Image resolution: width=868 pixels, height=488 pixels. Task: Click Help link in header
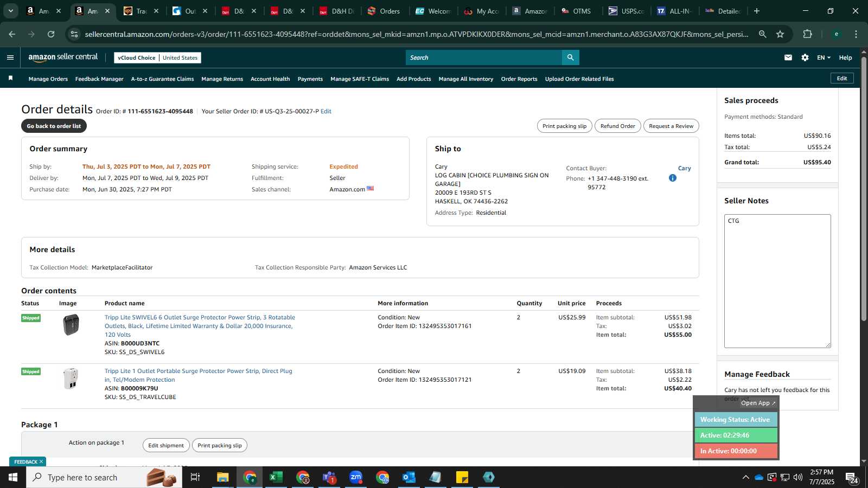pos(845,57)
